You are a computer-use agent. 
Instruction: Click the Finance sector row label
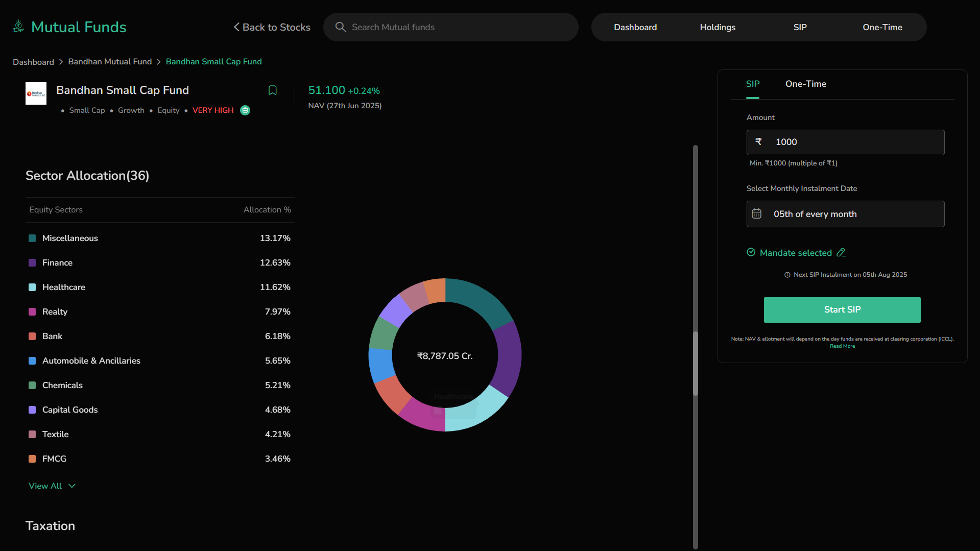[x=57, y=263]
